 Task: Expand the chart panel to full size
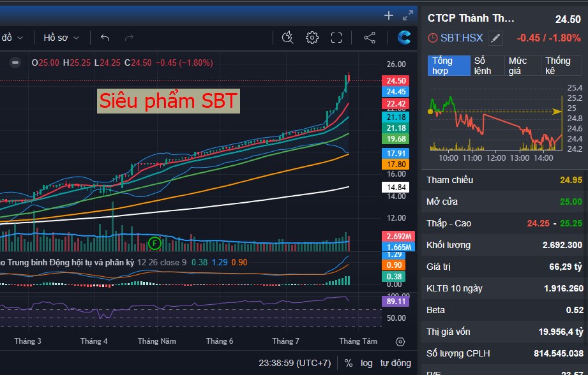pyautogui.click(x=407, y=15)
